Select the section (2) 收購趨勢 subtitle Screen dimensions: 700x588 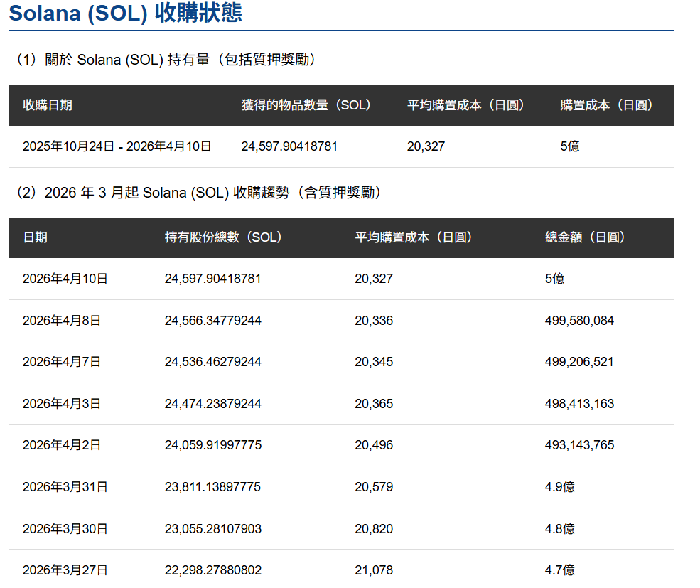[x=199, y=193]
